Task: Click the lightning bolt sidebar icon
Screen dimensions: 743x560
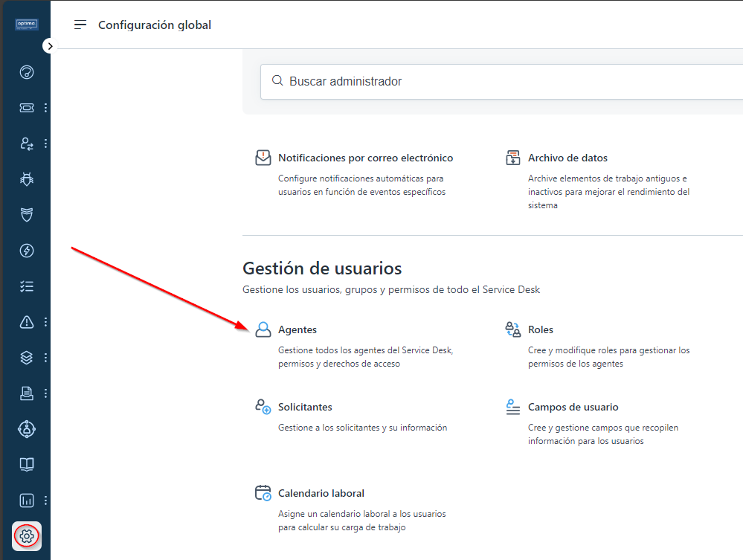Action: 27,251
